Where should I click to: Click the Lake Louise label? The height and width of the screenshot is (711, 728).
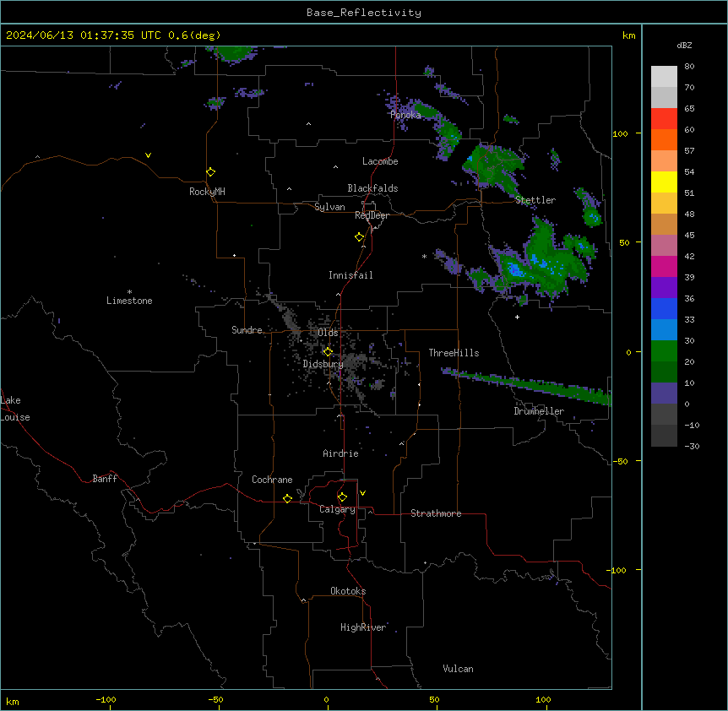tap(15, 409)
